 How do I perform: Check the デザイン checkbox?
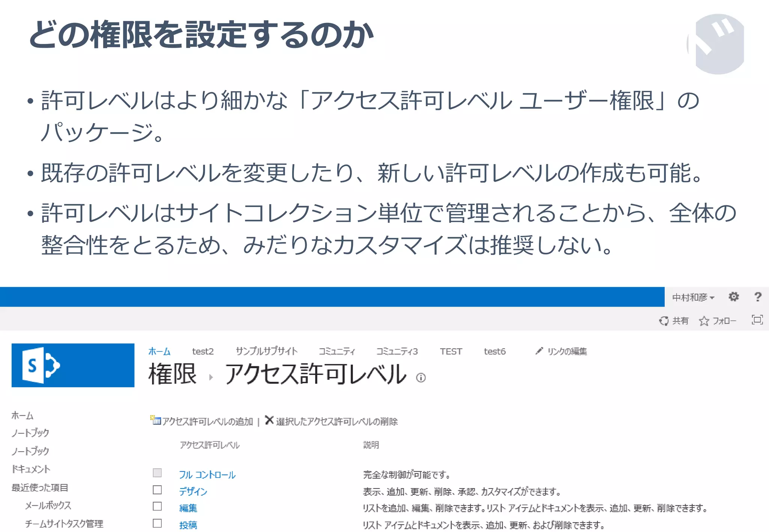(x=157, y=490)
